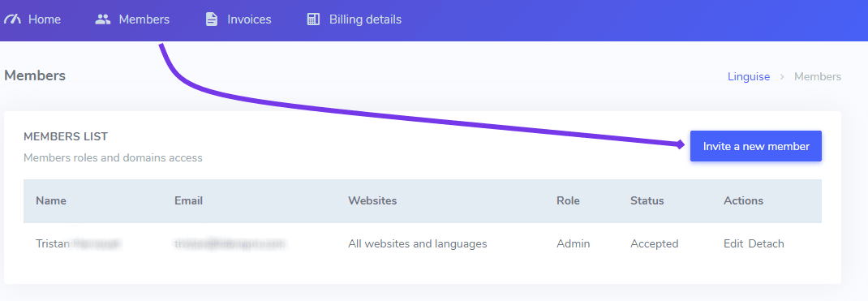Click the Tristan name cell
Screen dimensions: 868x301
pos(79,243)
